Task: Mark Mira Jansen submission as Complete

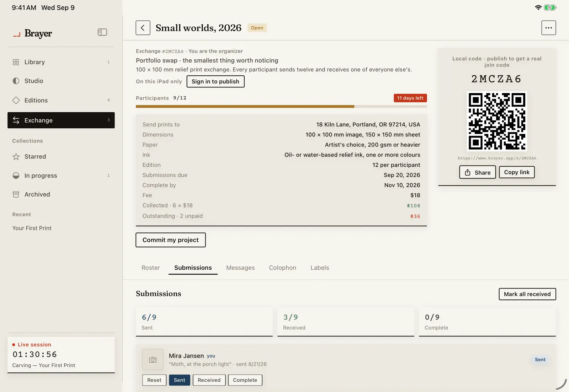Action: coord(245,380)
